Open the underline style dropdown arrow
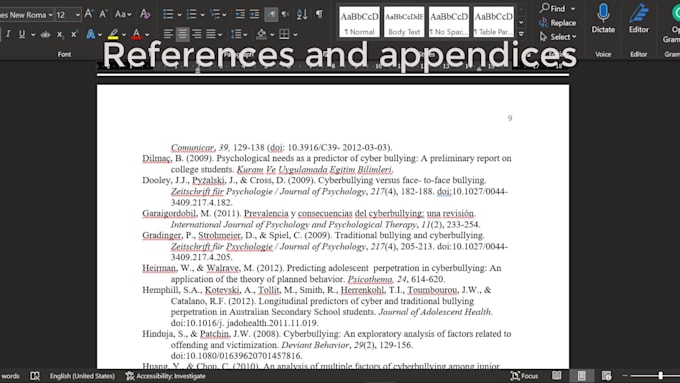 click(x=33, y=35)
